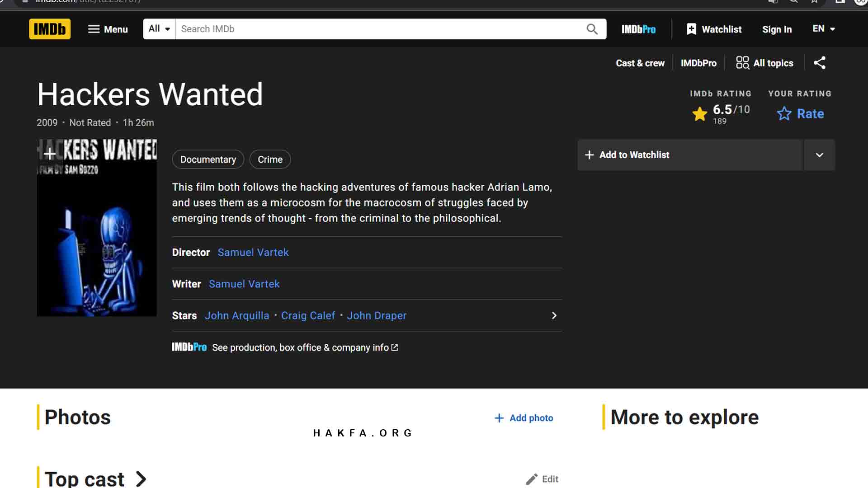This screenshot has height=488, width=868.
Task: Open All topics
Action: (x=764, y=63)
